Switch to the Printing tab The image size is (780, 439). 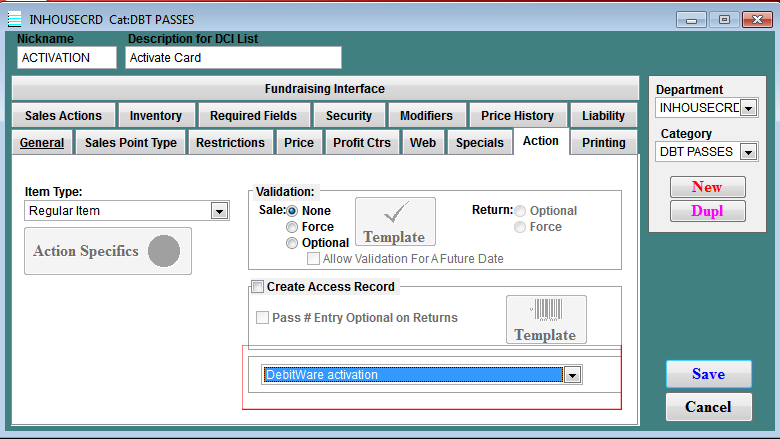pyautogui.click(x=604, y=143)
